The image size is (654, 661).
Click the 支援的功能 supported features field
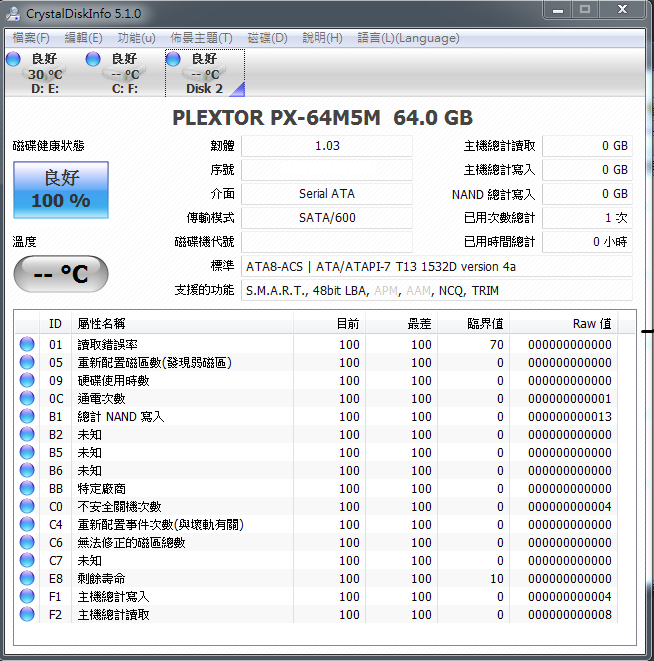pyautogui.click(x=436, y=290)
